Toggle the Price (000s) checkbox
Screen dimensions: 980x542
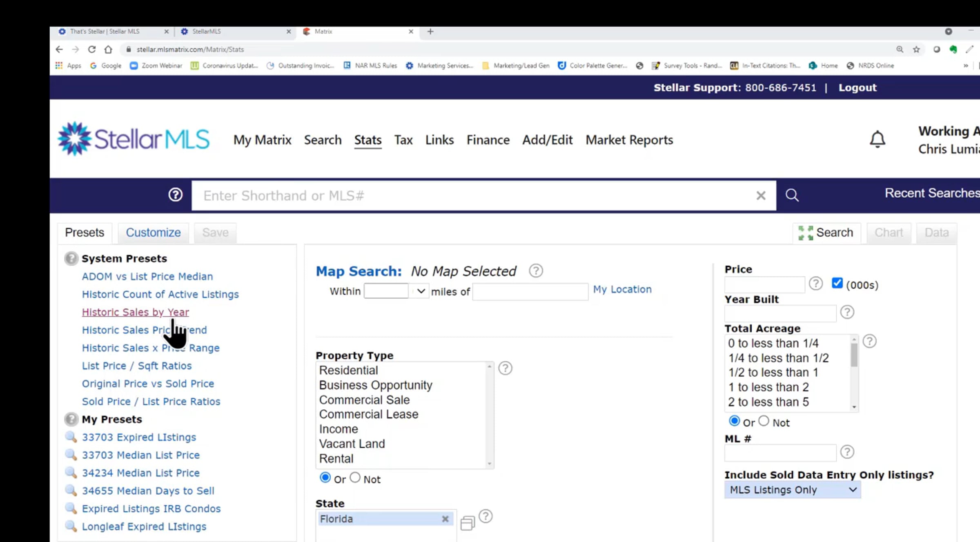click(837, 283)
